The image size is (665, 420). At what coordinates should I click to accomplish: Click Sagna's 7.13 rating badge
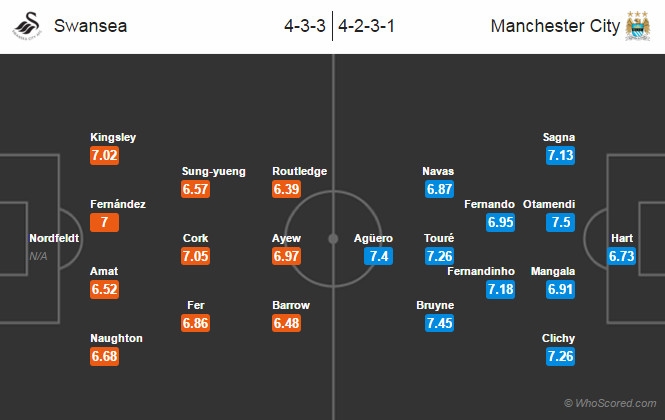point(561,156)
